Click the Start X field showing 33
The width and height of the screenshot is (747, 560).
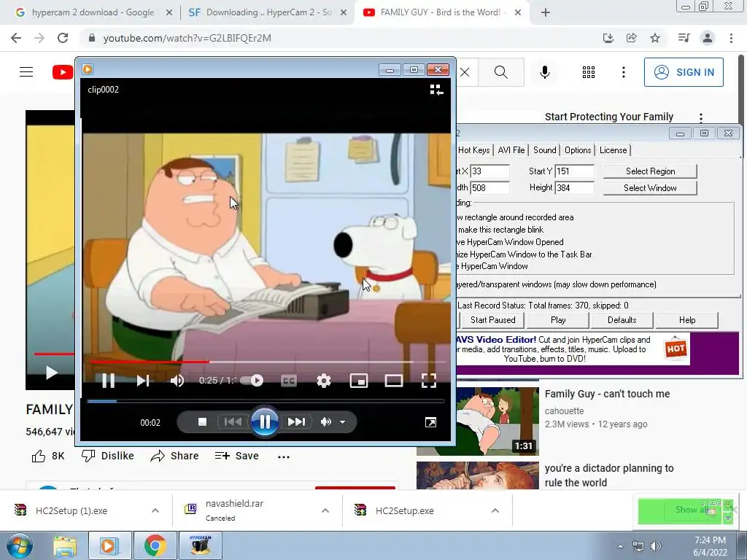click(489, 171)
